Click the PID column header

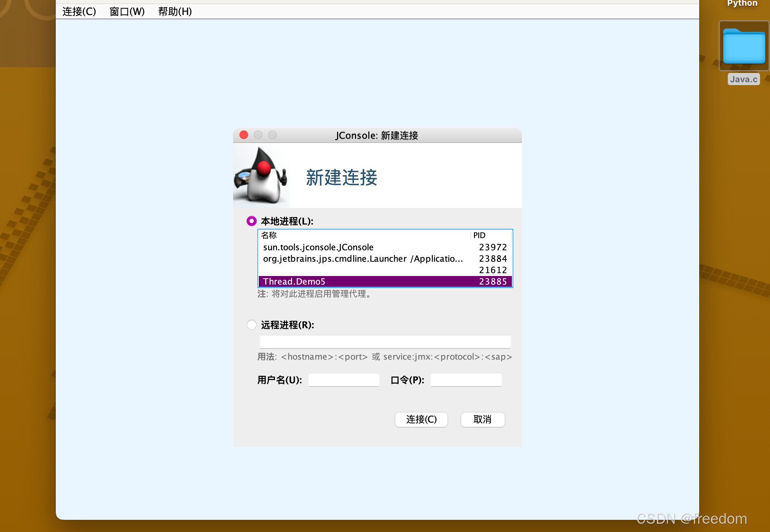pyautogui.click(x=491, y=235)
